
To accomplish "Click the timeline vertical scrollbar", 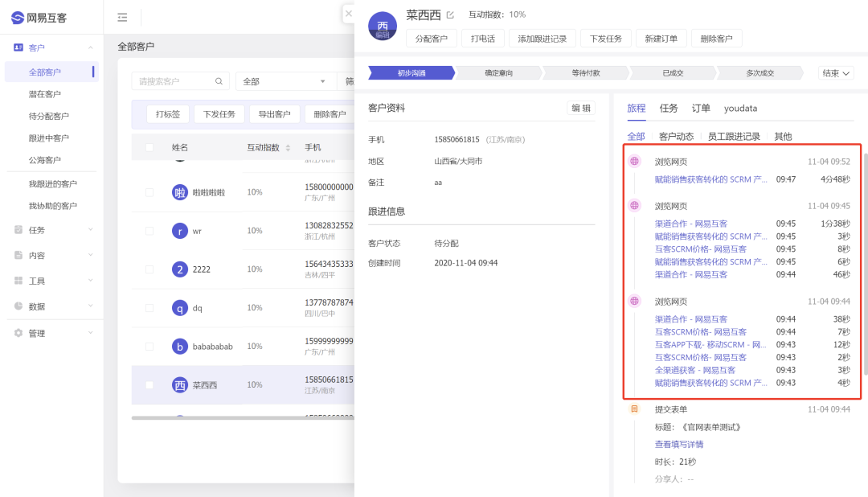I will coord(865,265).
